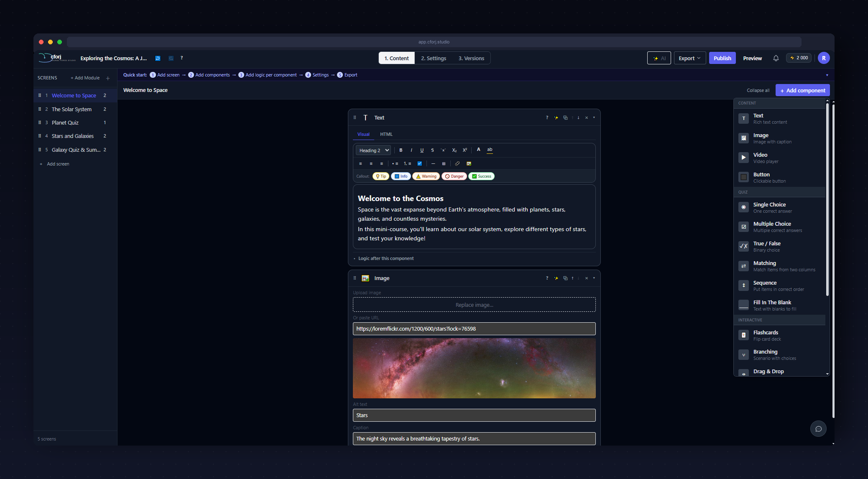The height and width of the screenshot is (479, 868).
Task: Open the user avatar R menu
Action: pyautogui.click(x=824, y=58)
